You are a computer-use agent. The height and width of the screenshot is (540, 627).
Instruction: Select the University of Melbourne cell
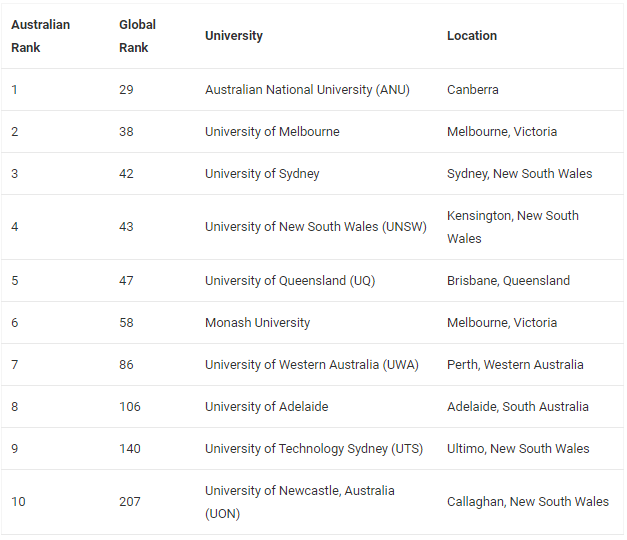[272, 132]
